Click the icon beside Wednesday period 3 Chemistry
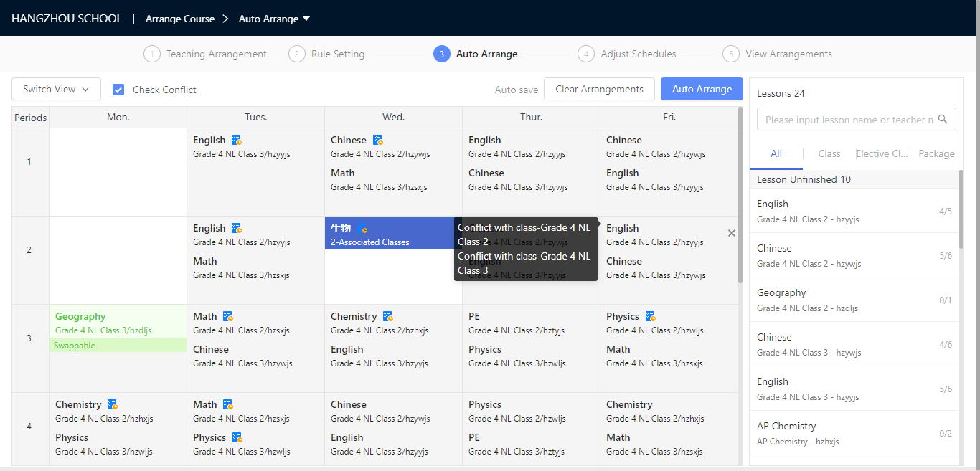Image resolution: width=980 pixels, height=471 pixels. tap(387, 317)
